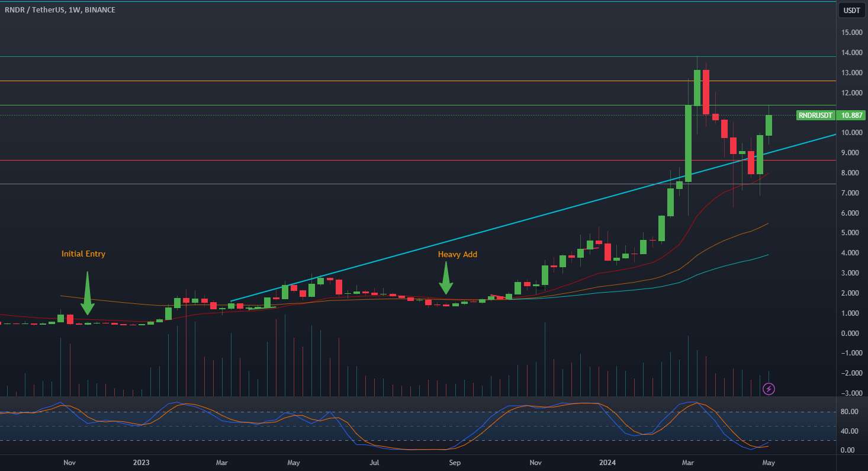Click the -1.000 price axis label

coord(851,353)
